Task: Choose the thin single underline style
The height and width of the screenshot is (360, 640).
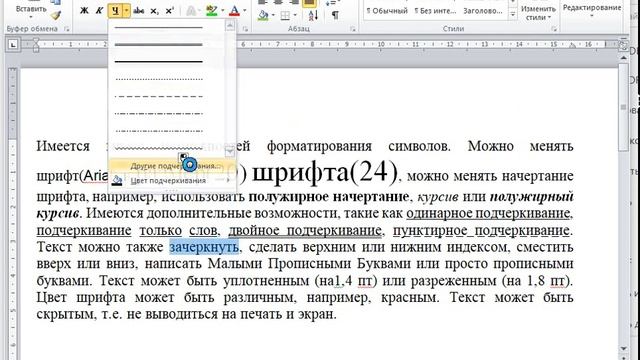Action: point(158,28)
